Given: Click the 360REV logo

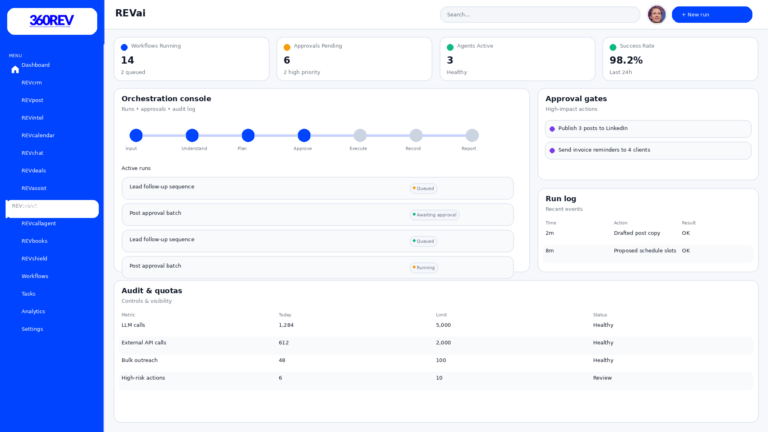Looking at the screenshot, I should (x=52, y=21).
